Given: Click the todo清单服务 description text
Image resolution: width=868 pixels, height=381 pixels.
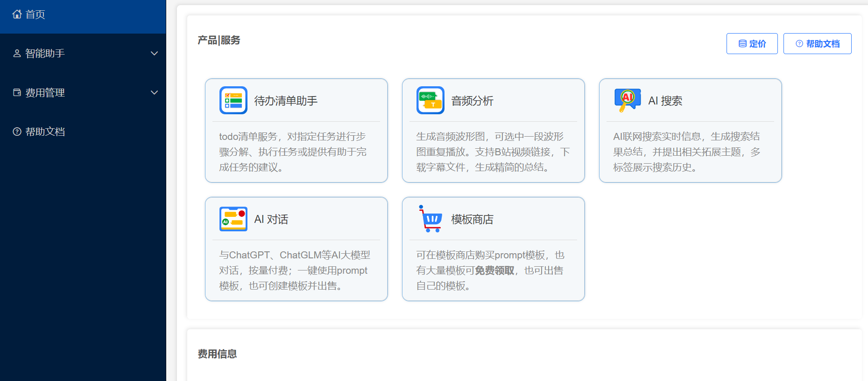Looking at the screenshot, I should [x=293, y=152].
